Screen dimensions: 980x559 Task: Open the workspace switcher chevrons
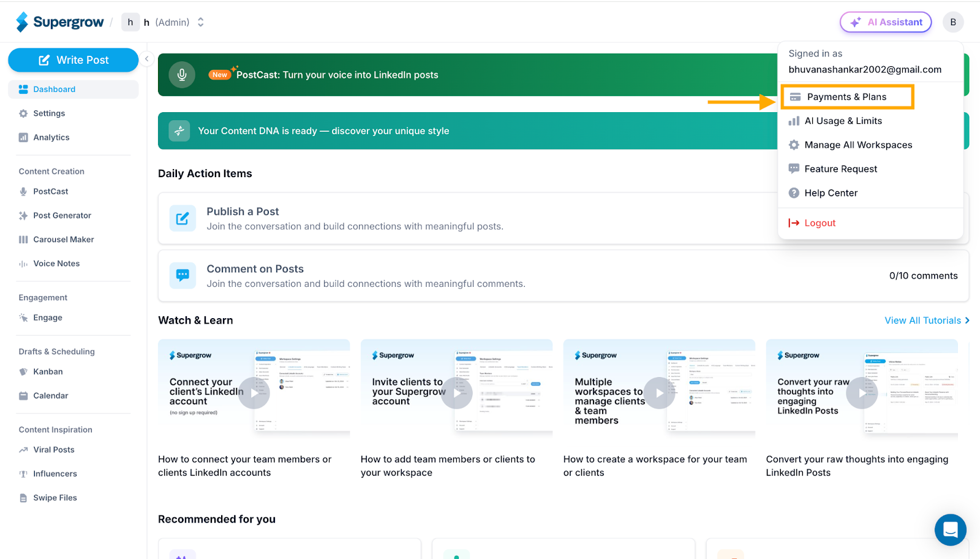[x=200, y=22]
